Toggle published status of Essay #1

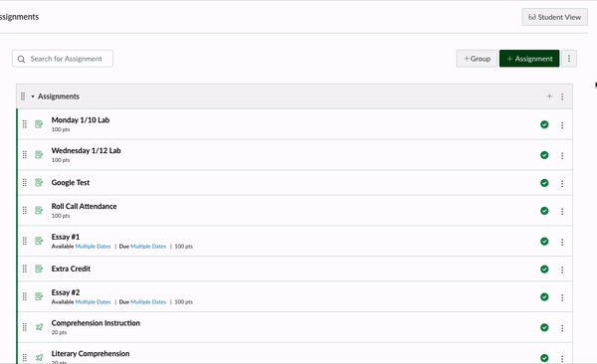pos(544,241)
